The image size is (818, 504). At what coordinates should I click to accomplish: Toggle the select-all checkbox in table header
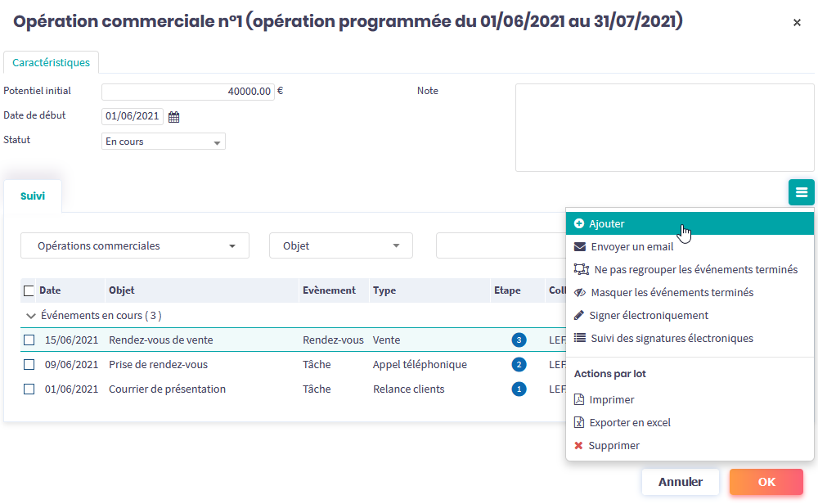click(x=29, y=290)
